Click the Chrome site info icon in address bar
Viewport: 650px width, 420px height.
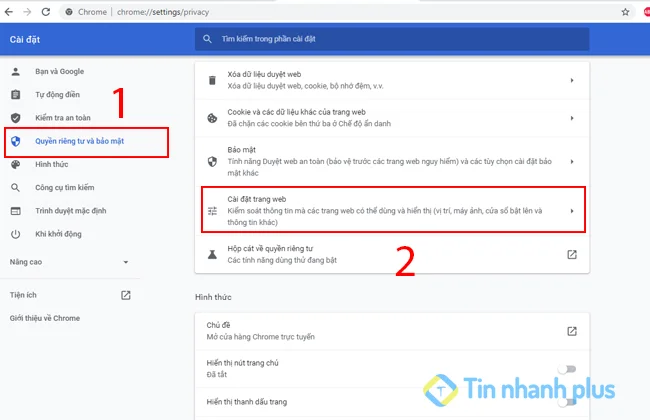[x=69, y=12]
